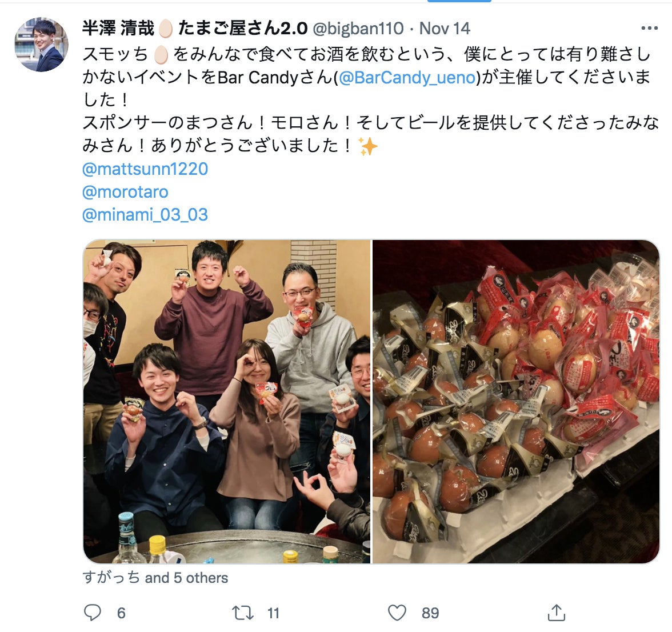This screenshot has width=672, height=632.
Task: View the group photo of people holding eggs
Action: click(x=227, y=402)
